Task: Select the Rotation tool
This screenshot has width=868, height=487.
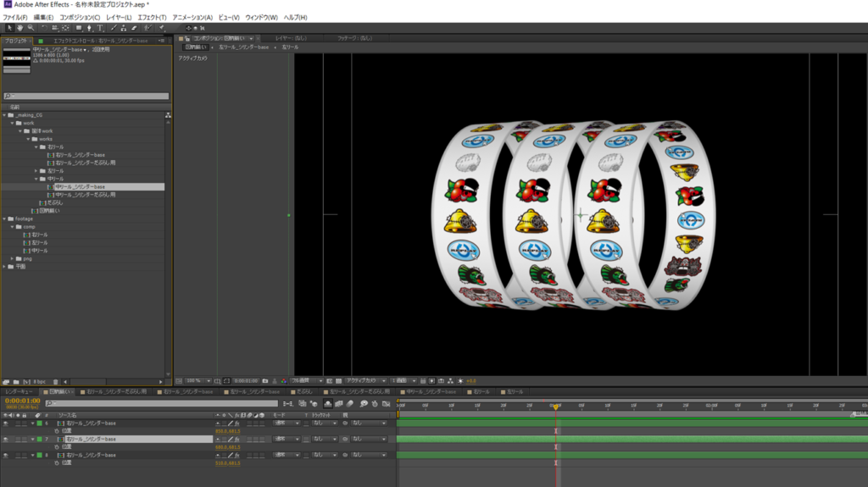Action: pos(44,28)
